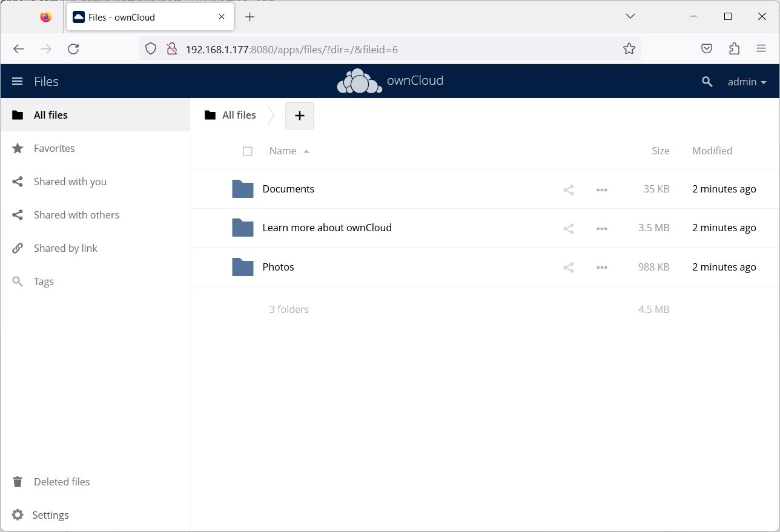780x532 pixels.
Task: Open the Photos folder name
Action: coord(278,267)
